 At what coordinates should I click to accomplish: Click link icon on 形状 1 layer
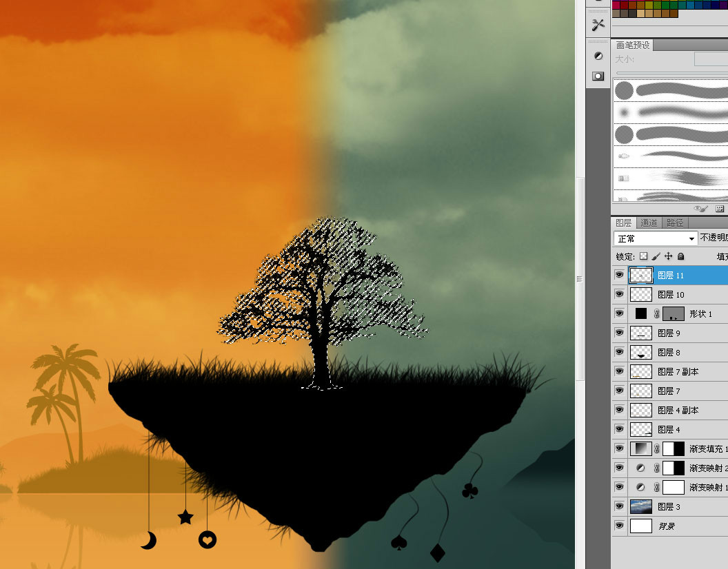[656, 314]
